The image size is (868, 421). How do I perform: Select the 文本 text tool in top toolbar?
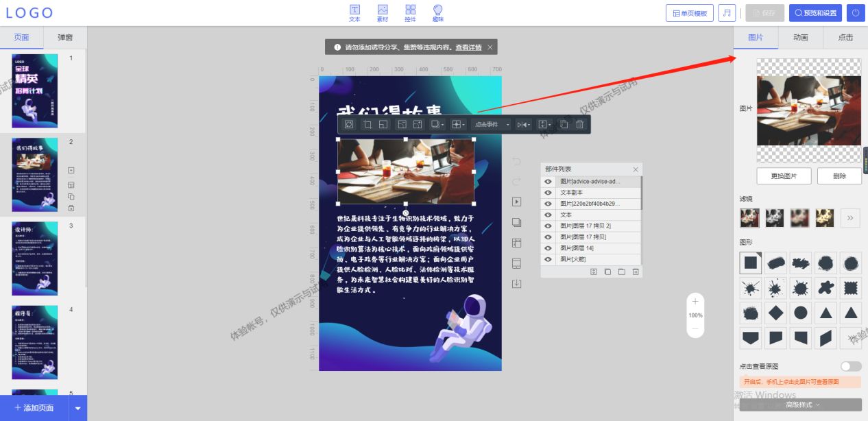[x=354, y=12]
